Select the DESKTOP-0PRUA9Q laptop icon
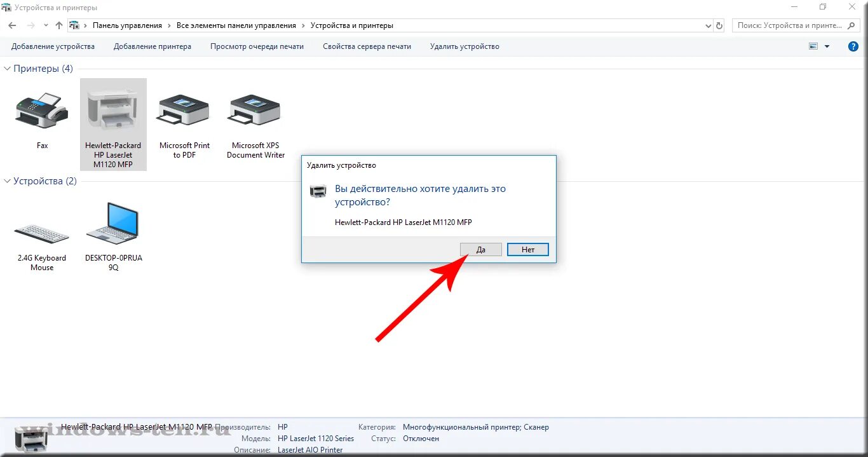868x457 pixels. click(113, 224)
